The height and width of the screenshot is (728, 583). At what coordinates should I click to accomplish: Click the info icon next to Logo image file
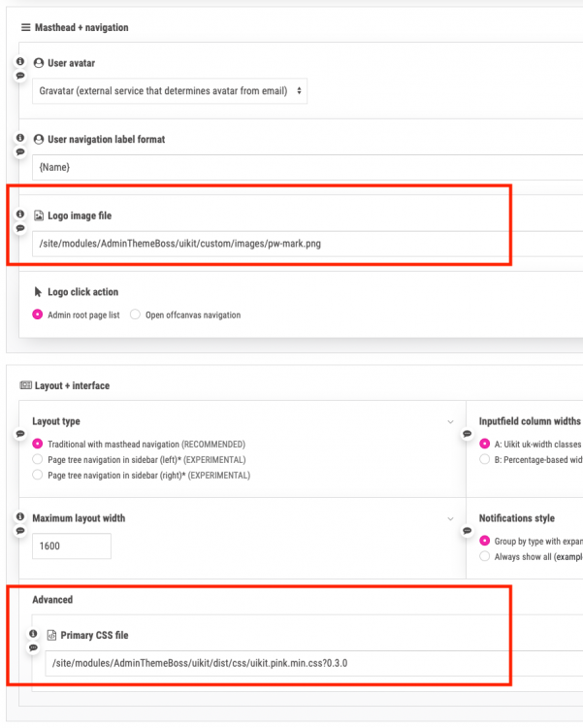coord(20,215)
